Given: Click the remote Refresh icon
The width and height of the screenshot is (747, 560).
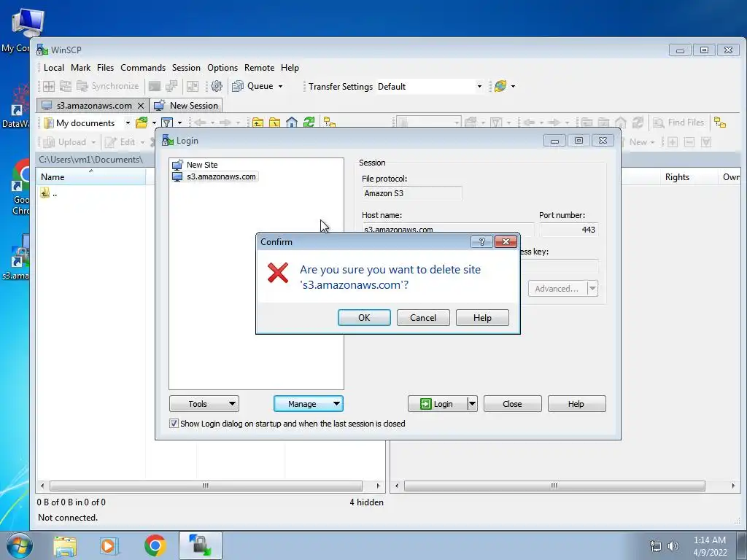Looking at the screenshot, I should (x=638, y=122).
